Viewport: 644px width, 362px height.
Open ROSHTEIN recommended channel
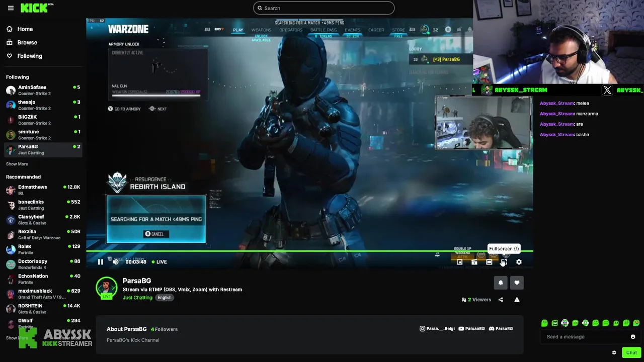pos(43,308)
